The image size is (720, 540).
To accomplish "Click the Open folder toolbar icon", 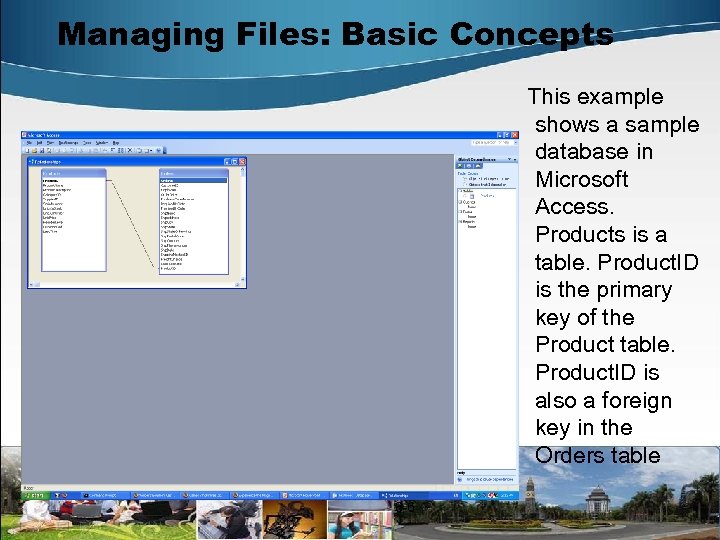I will tap(34, 150).
